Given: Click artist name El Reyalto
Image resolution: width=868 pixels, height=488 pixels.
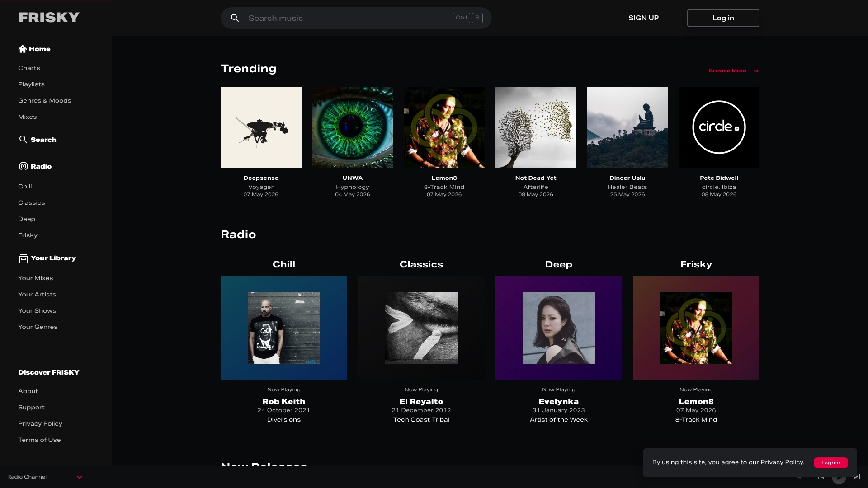Looking at the screenshot, I should pos(421,401).
